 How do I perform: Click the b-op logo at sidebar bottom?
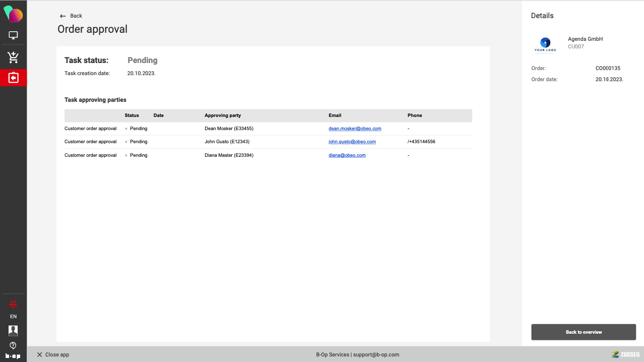click(x=13, y=356)
